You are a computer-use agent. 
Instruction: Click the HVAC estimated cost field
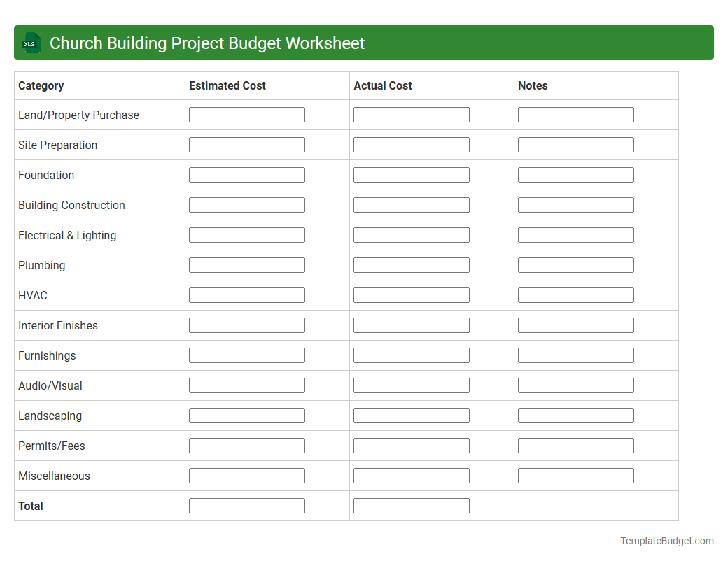coord(246,294)
